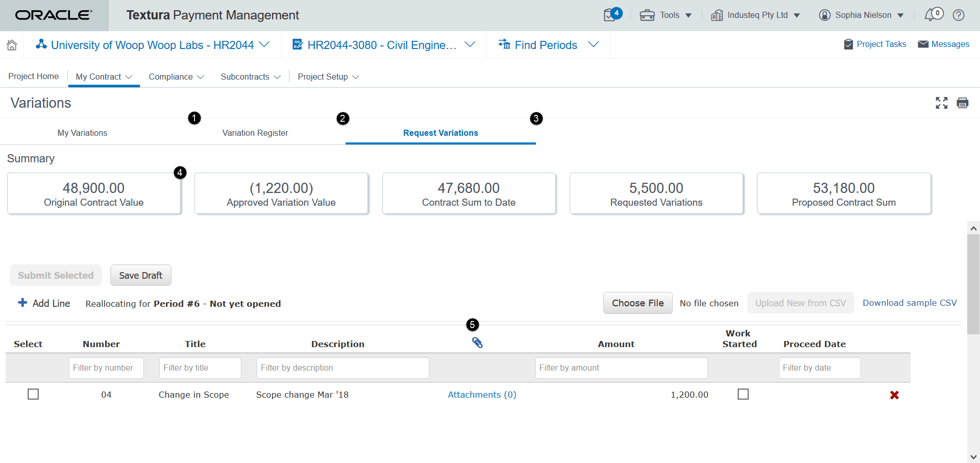This screenshot has height=463, width=980.
Task: Tick the Select checkbox for variation 04
Action: 33,394
